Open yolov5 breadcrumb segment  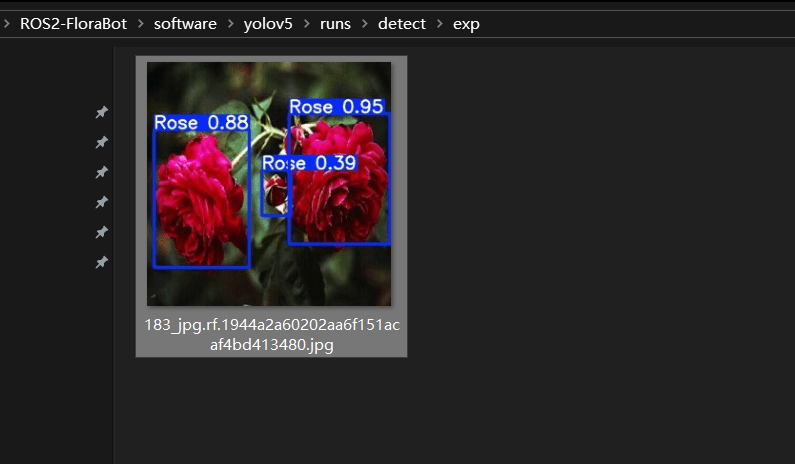[x=268, y=24]
